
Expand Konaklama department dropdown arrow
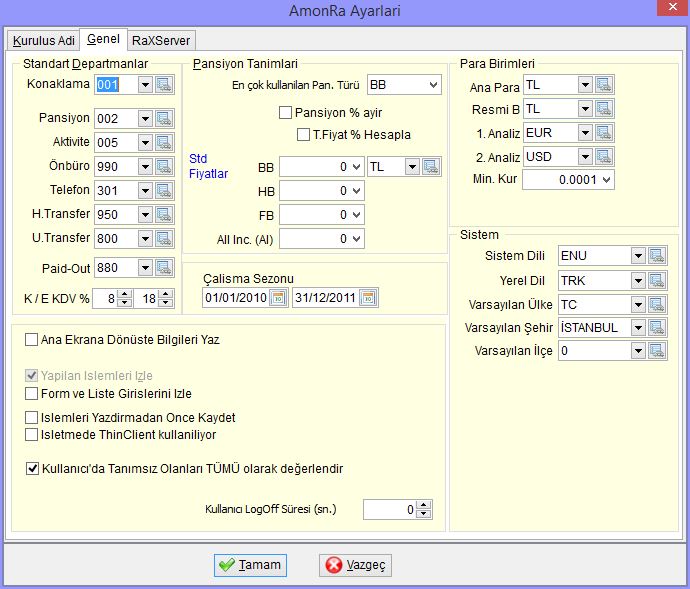[145, 85]
